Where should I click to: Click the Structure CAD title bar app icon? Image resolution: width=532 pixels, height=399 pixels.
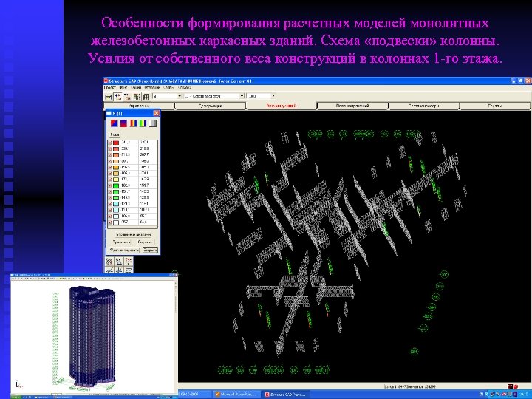click(x=106, y=81)
